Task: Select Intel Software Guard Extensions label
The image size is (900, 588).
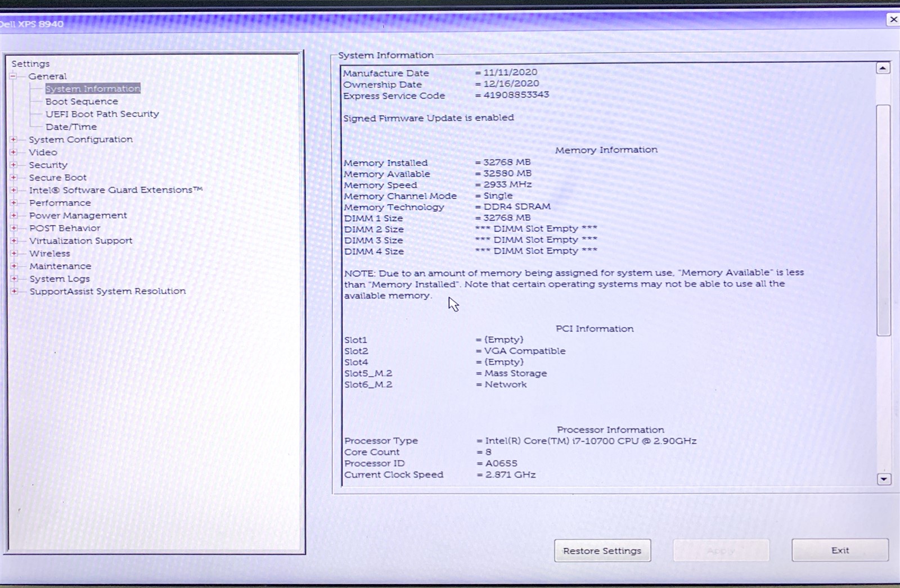Action: click(x=115, y=190)
